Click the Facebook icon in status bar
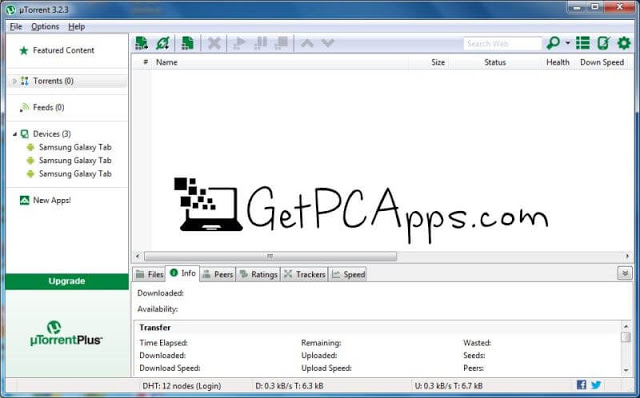 tap(582, 385)
